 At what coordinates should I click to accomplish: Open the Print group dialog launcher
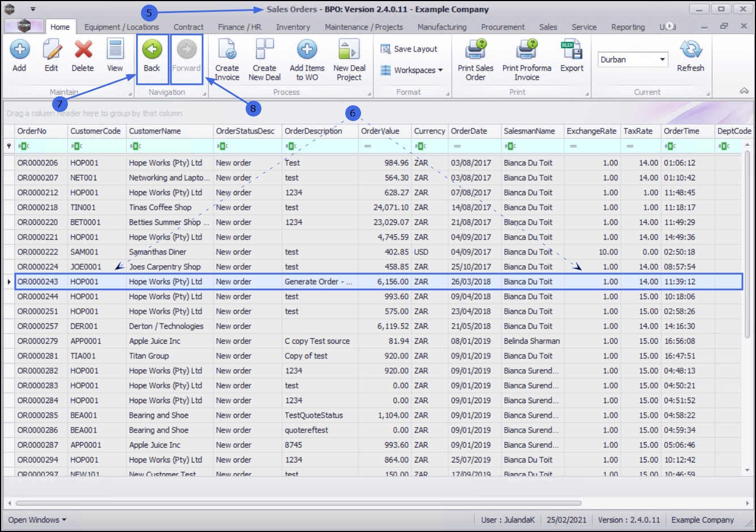click(x=587, y=94)
